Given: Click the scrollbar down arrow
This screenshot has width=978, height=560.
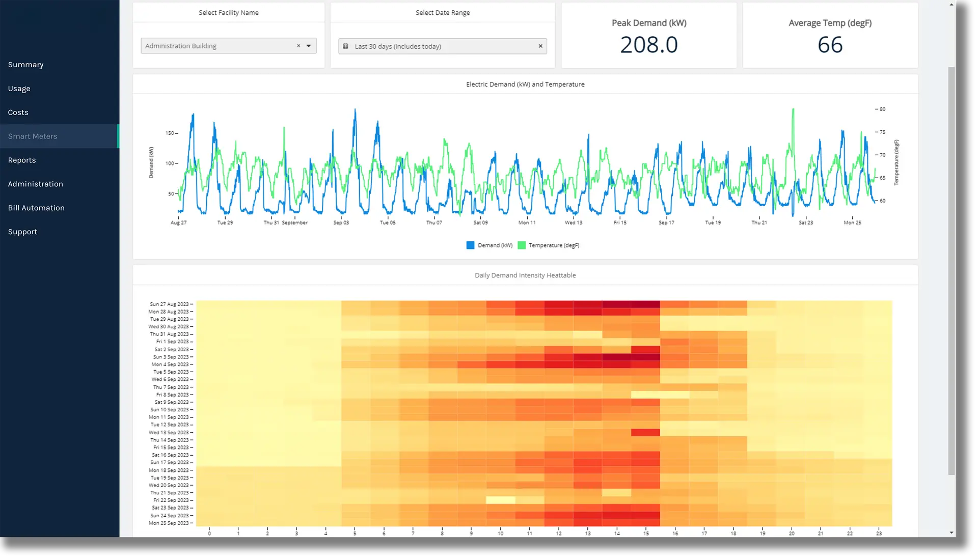Looking at the screenshot, I should point(950,533).
